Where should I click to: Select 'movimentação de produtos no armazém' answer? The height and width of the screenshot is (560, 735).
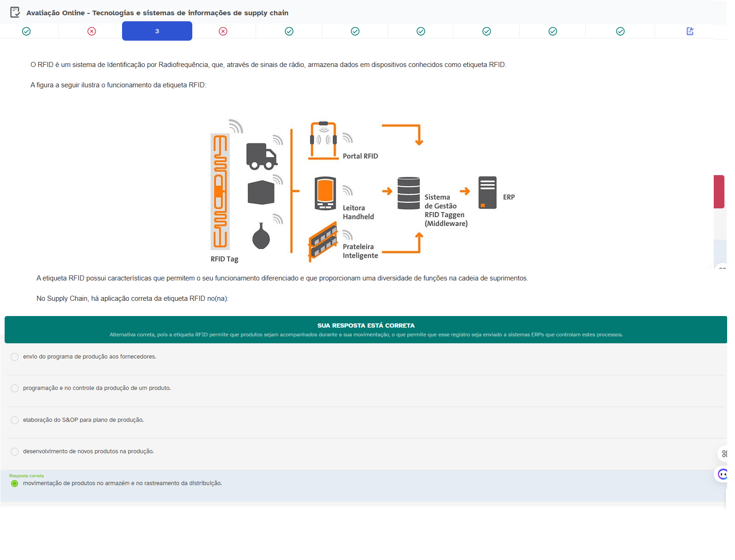[15, 484]
